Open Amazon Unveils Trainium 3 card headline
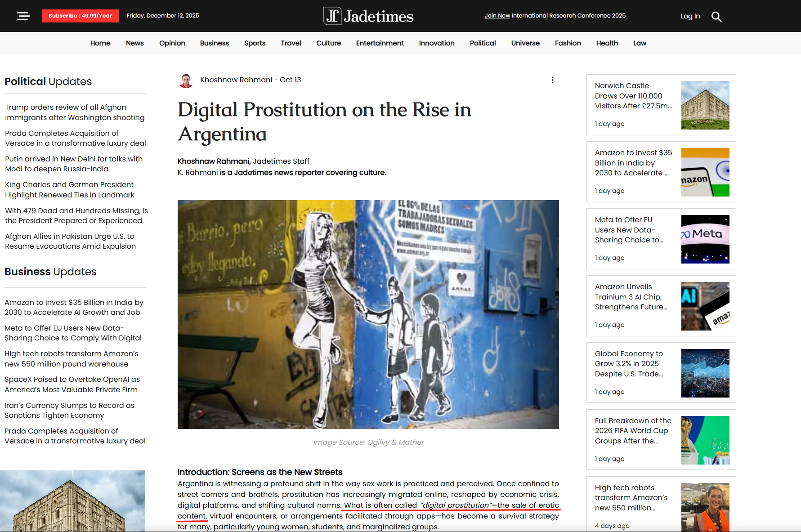 (x=631, y=297)
